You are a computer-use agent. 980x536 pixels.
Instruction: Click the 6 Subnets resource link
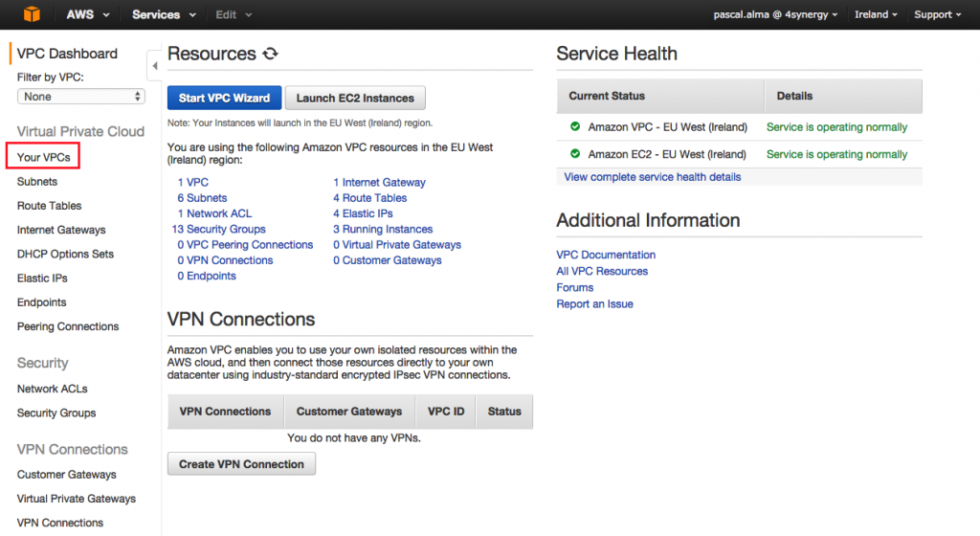202,198
